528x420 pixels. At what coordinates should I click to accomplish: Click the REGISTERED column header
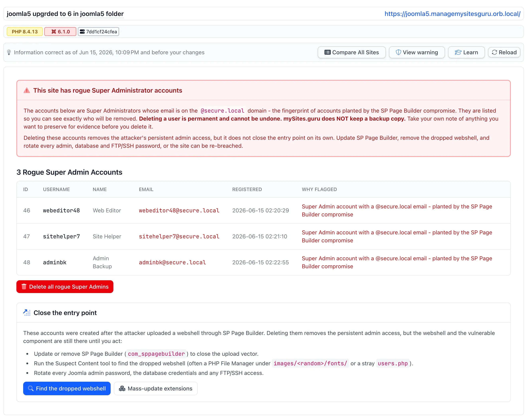point(247,189)
